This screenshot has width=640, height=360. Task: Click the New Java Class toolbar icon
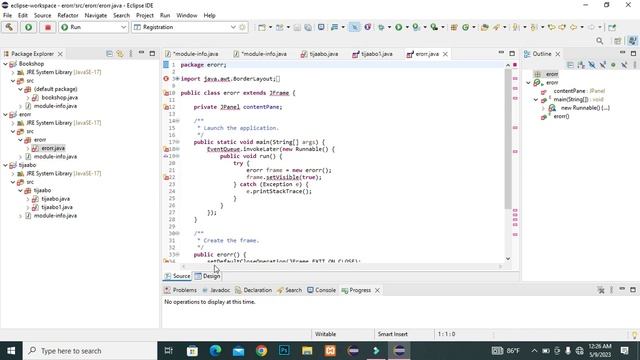(x=466, y=27)
